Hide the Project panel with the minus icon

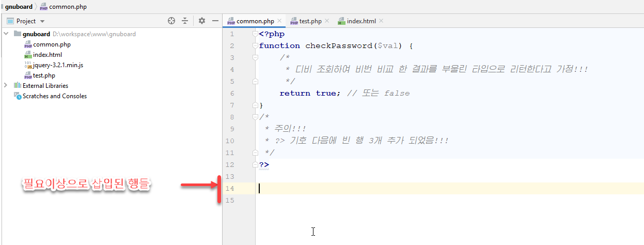pyautogui.click(x=215, y=21)
